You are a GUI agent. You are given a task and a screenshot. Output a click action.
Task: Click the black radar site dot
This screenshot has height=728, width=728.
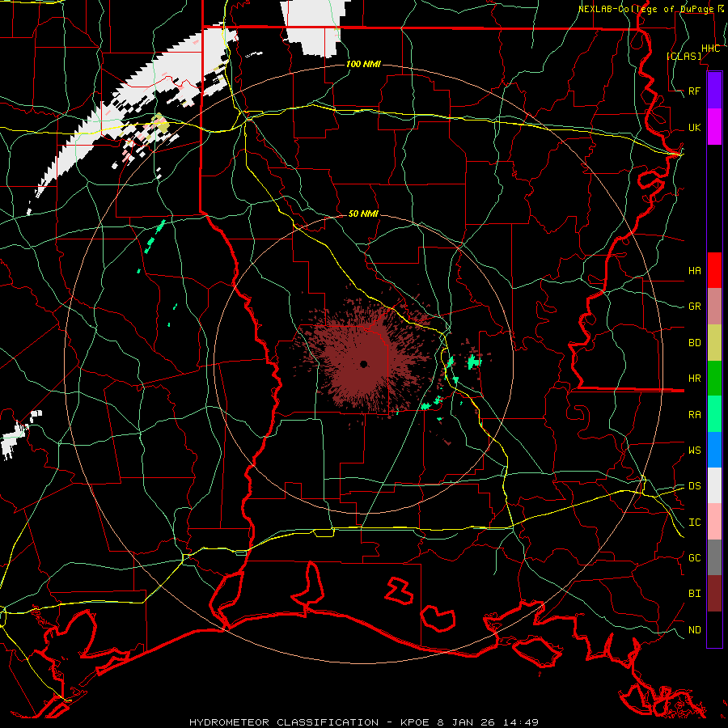pyautogui.click(x=364, y=364)
